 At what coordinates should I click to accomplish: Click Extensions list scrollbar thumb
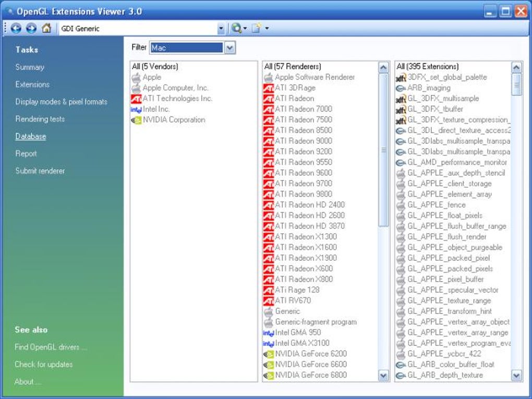[516, 84]
